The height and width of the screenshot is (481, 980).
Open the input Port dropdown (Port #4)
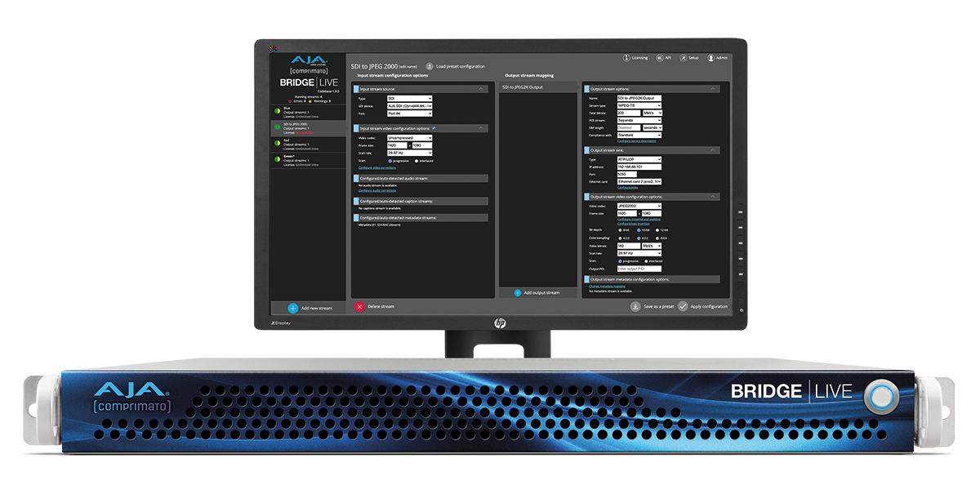click(x=410, y=114)
